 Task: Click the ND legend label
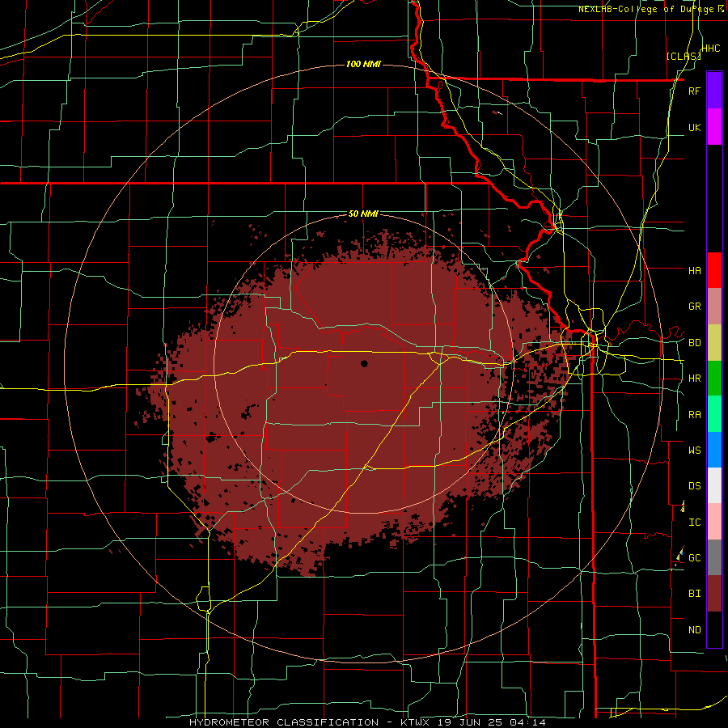coord(694,630)
